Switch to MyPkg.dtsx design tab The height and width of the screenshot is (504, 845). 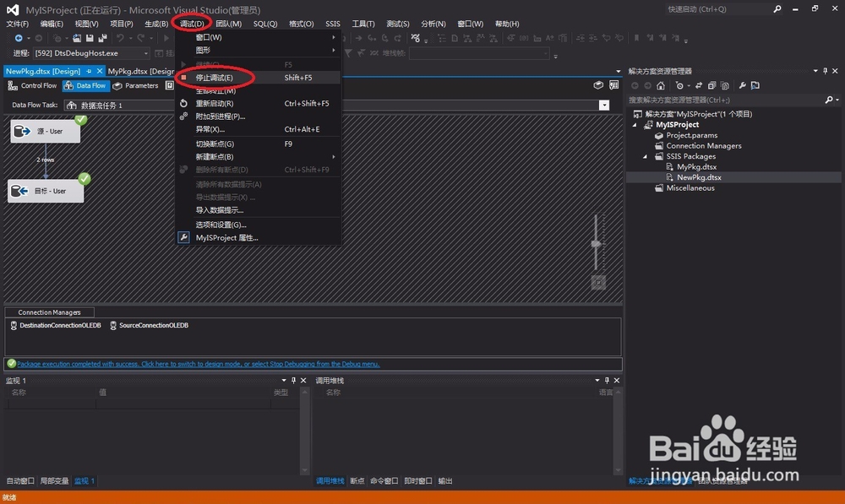[141, 71]
